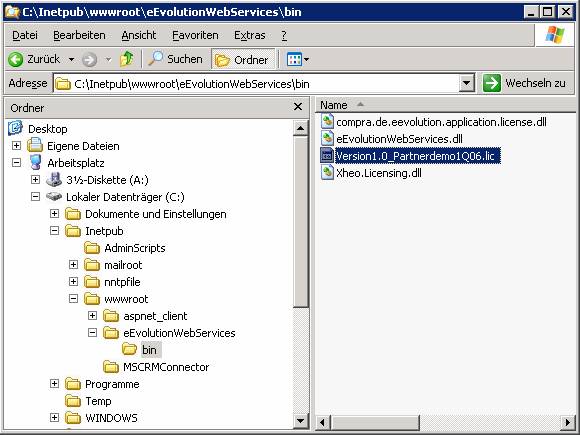Click the folder-up arrow icon in toolbar
The height and width of the screenshot is (435, 580).
point(127,59)
